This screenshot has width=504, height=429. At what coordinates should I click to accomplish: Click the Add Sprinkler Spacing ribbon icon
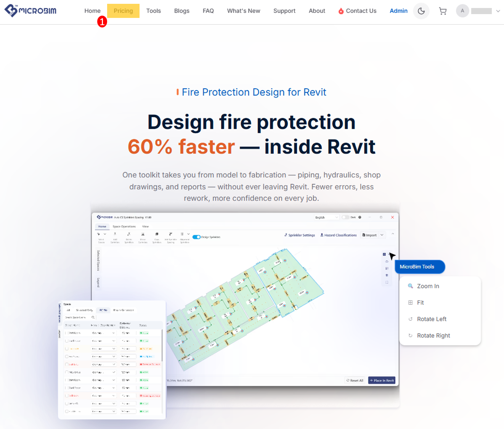point(170,234)
